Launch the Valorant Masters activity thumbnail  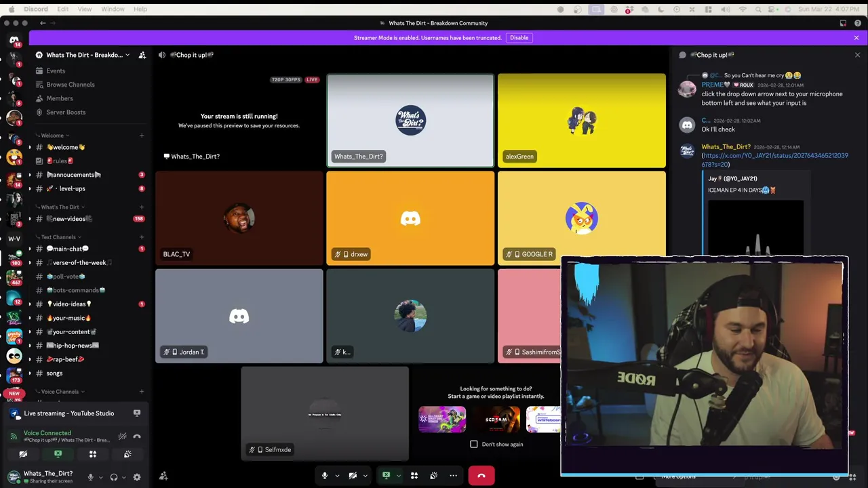[x=442, y=420]
